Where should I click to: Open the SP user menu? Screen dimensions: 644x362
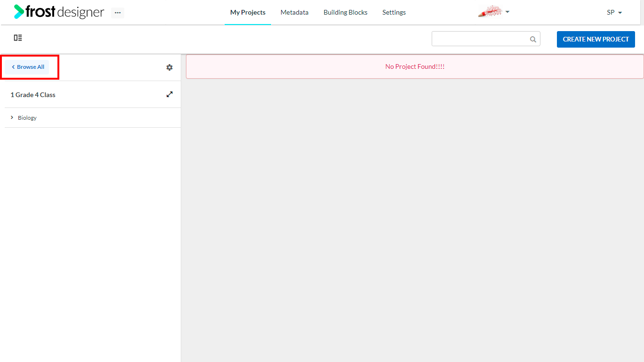614,12
